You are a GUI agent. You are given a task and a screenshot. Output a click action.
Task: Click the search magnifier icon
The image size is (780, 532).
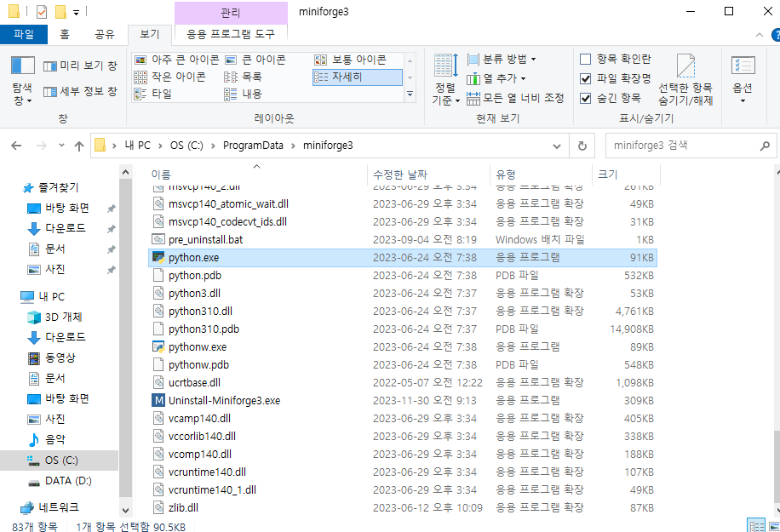[765, 146]
